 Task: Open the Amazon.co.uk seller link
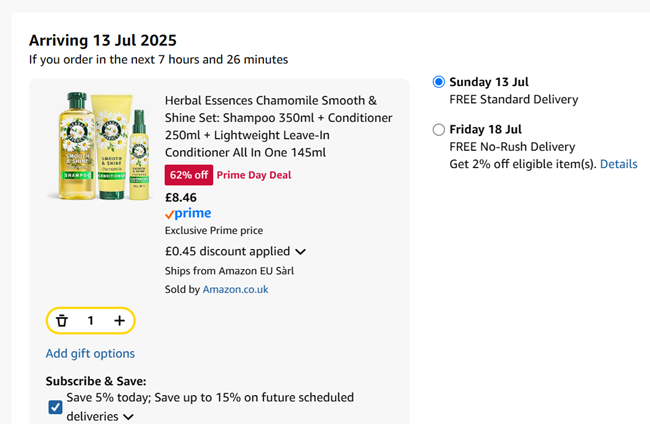point(235,290)
